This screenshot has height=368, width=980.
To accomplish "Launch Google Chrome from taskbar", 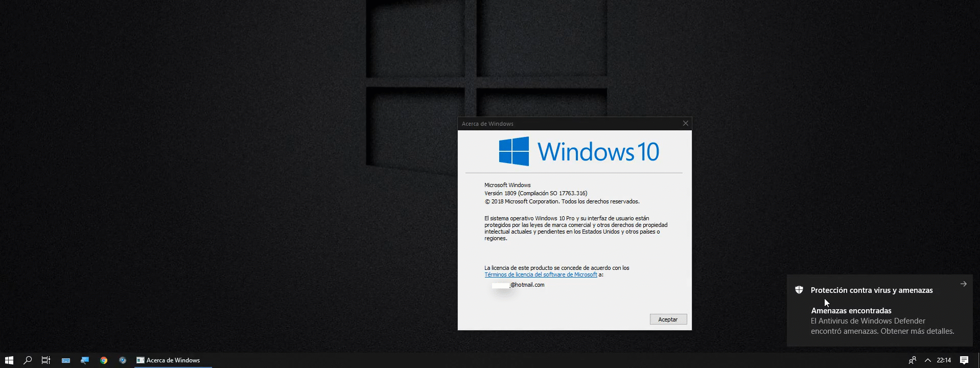I will (104, 360).
